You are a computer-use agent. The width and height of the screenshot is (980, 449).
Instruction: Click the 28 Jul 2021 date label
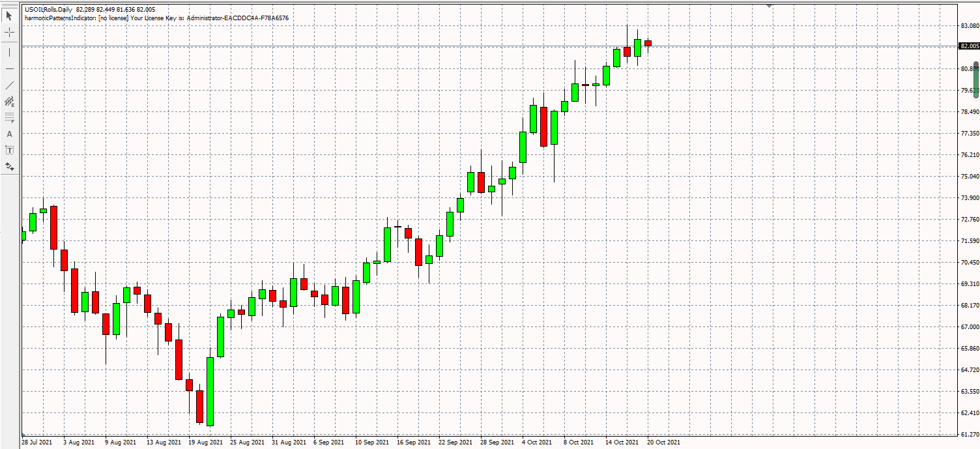pos(37,442)
